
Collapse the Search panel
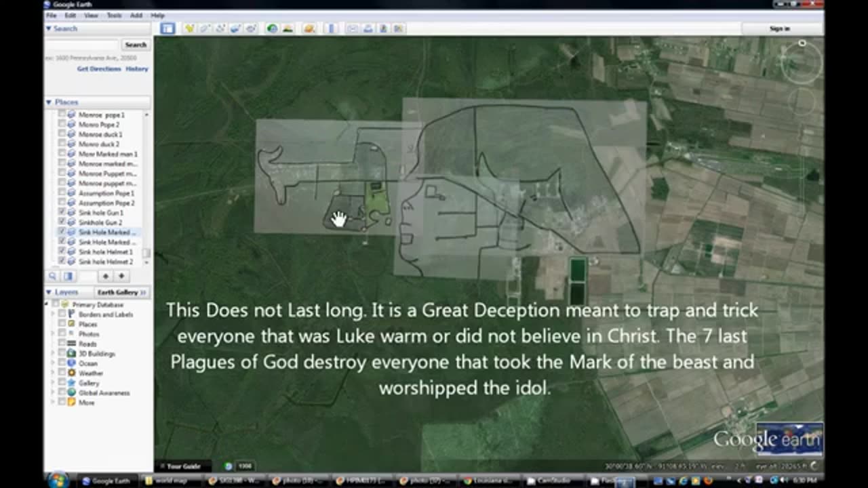49,28
